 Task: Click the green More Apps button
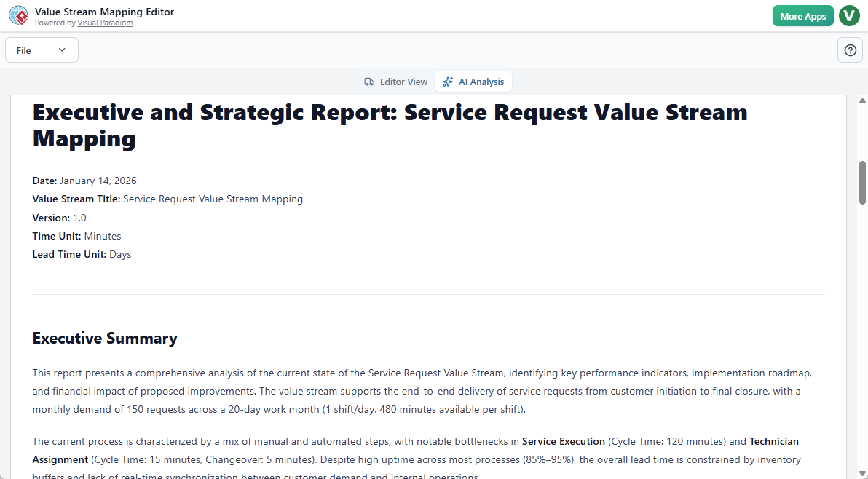click(802, 15)
